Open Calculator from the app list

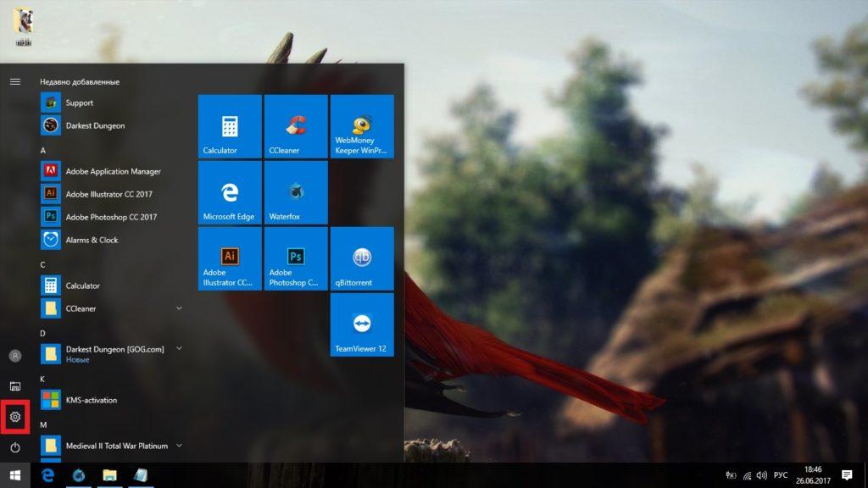(111, 286)
